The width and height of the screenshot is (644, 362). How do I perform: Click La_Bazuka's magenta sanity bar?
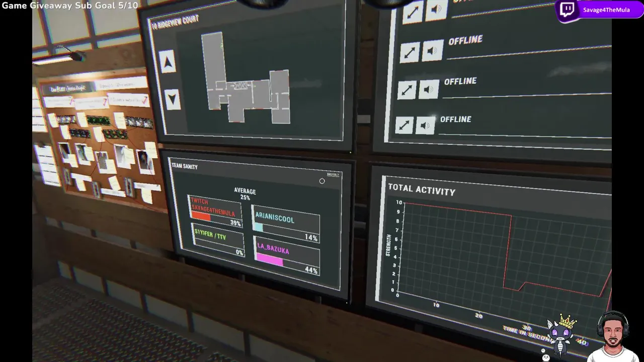(270, 260)
